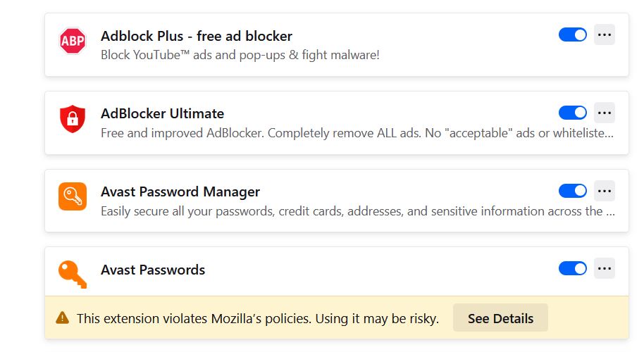Click the Adblock Plus description text
644x352 pixels.
click(240, 54)
